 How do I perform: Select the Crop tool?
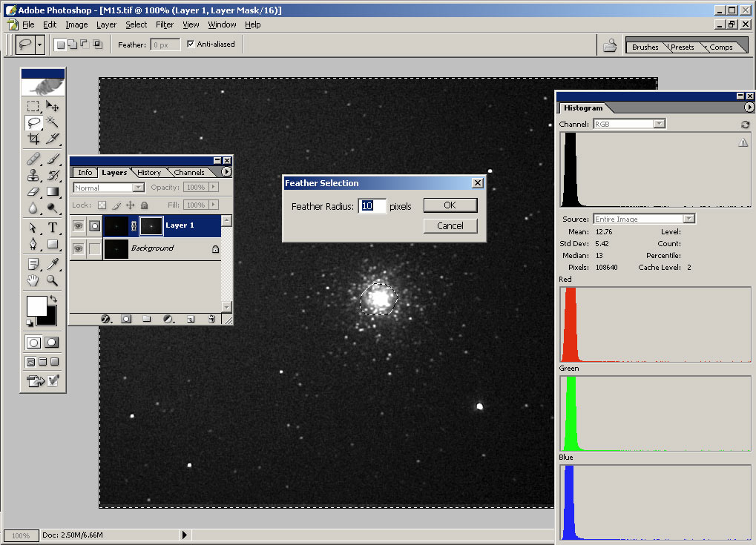click(33, 139)
